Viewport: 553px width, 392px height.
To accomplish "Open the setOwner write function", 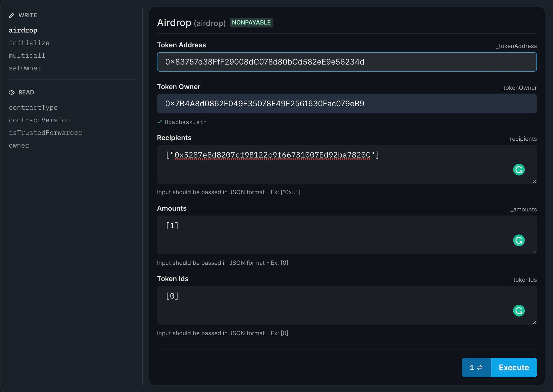I will click(x=25, y=68).
